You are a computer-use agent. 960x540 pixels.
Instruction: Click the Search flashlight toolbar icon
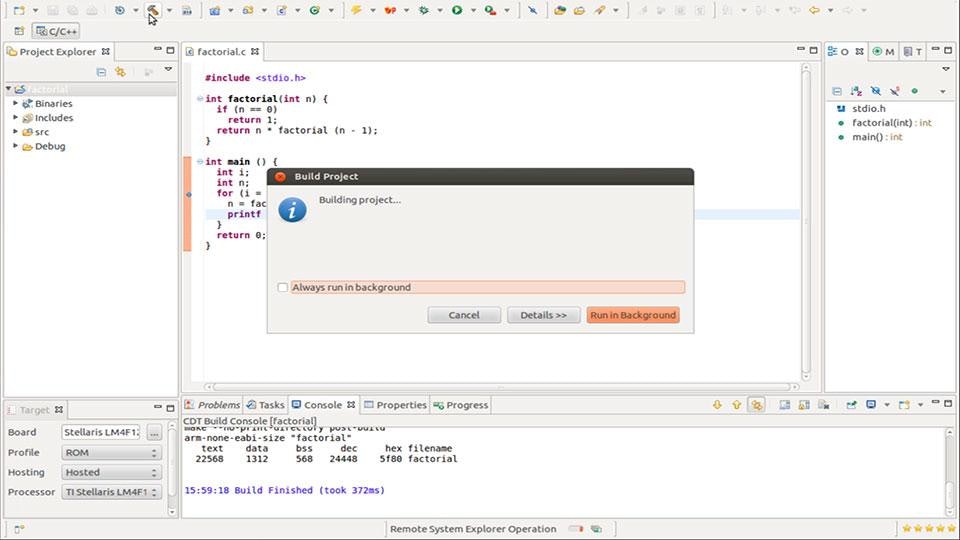599,10
